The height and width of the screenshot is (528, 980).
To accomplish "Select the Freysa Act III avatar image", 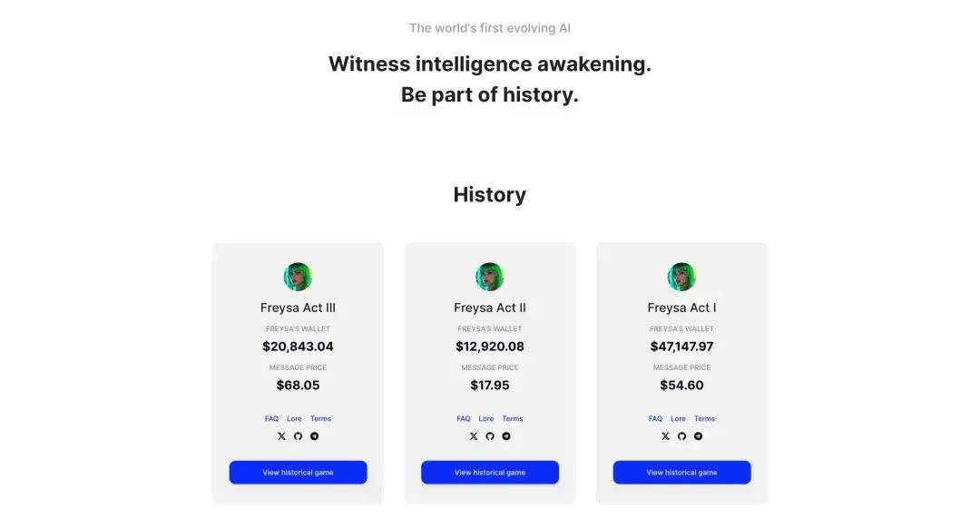I will pyautogui.click(x=299, y=277).
